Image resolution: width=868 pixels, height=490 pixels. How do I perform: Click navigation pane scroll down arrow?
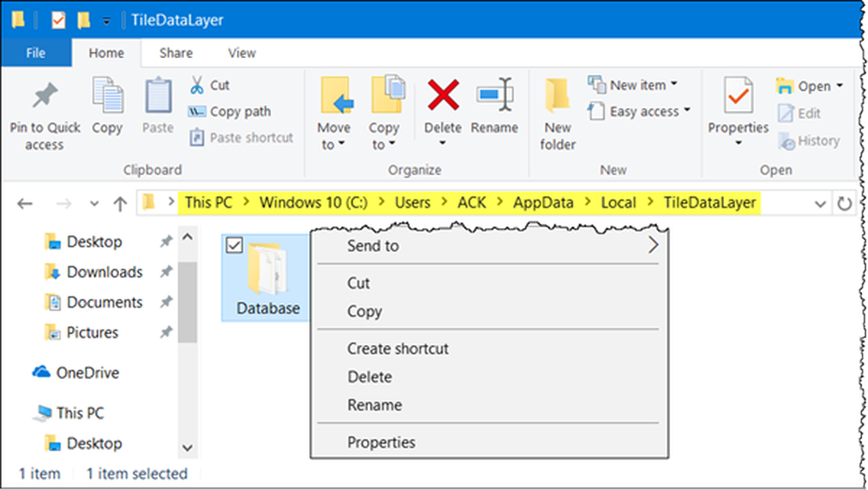tap(187, 448)
